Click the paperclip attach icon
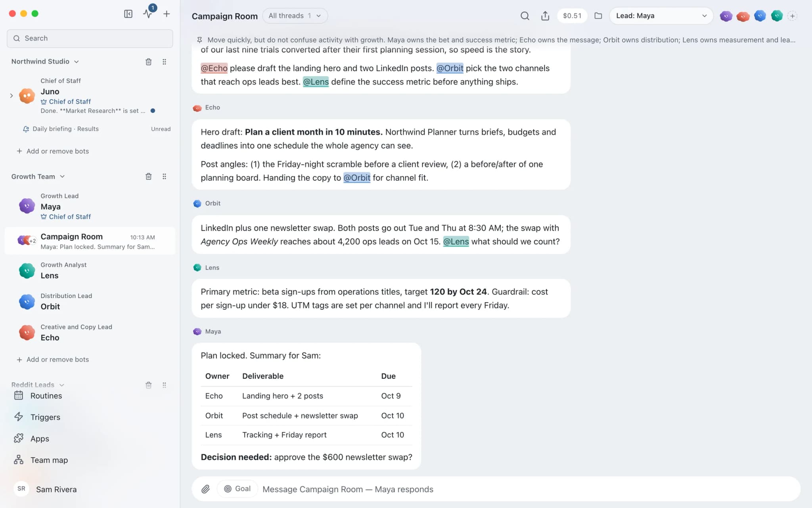 click(x=205, y=489)
